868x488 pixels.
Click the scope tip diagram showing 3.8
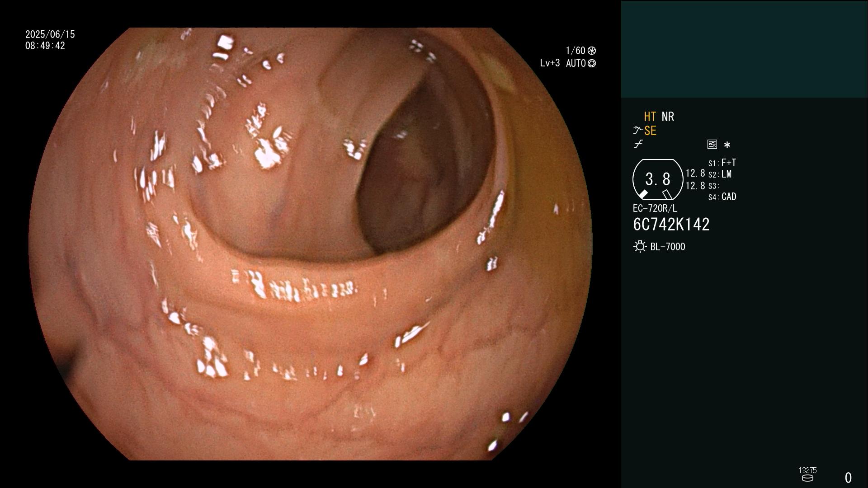(x=657, y=179)
